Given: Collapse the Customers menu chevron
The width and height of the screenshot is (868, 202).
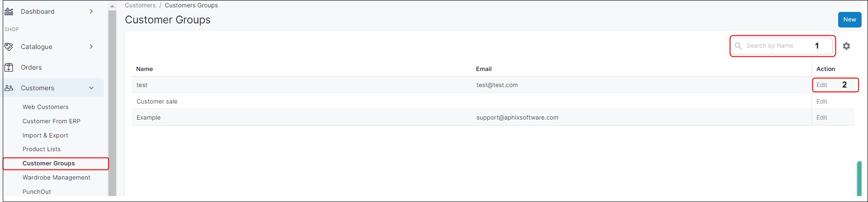Looking at the screenshot, I should (91, 88).
